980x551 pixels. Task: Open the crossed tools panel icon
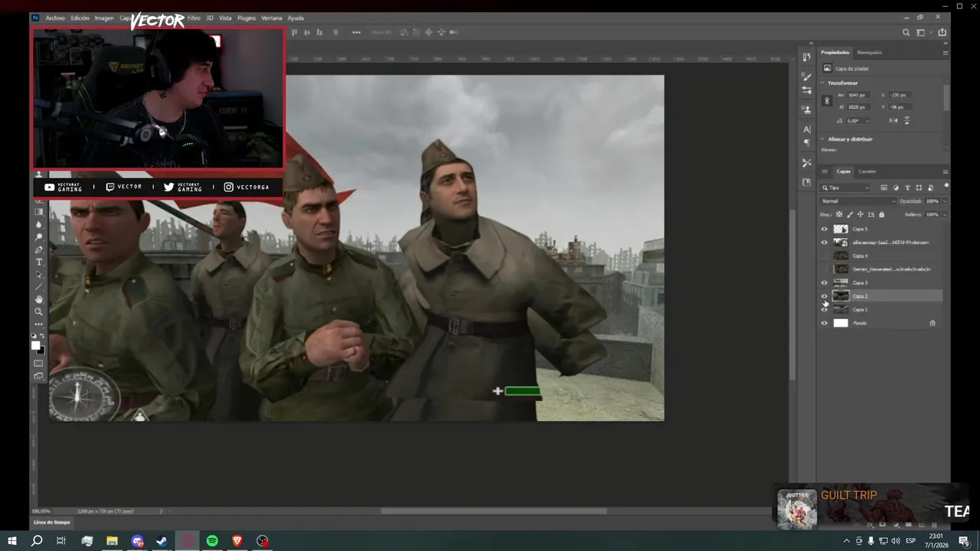point(806,163)
